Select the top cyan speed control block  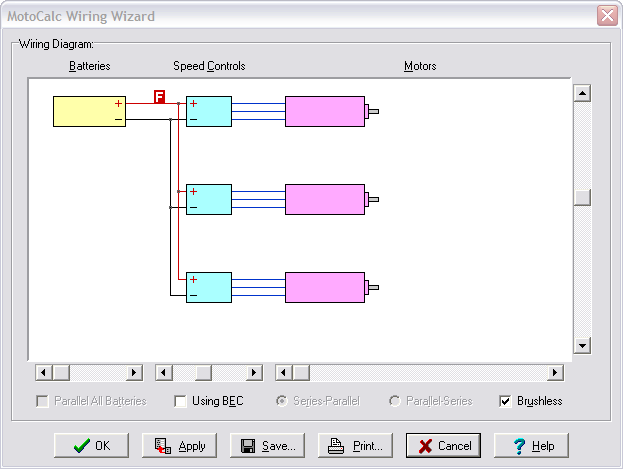[x=209, y=111]
